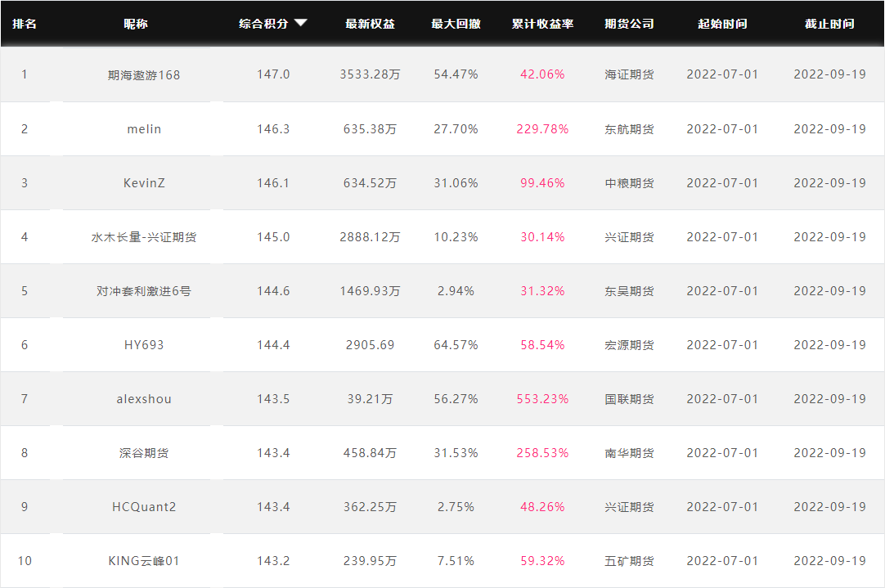Select equity value 2888.12万
This screenshot has height=588, width=885.
371,237
